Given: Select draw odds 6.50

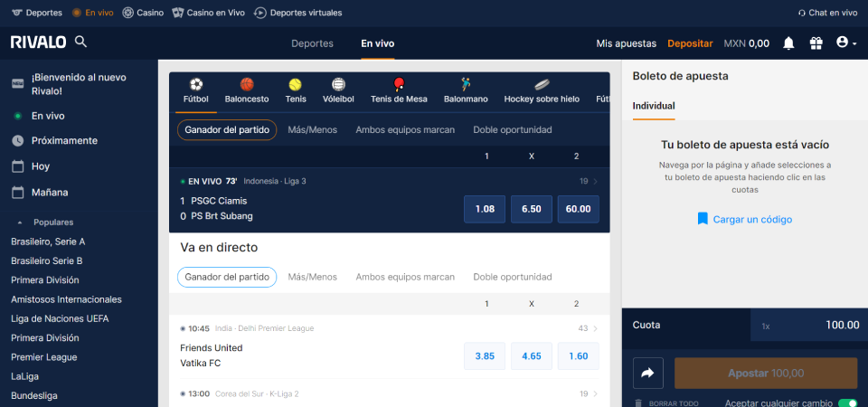Looking at the screenshot, I should (x=532, y=209).
